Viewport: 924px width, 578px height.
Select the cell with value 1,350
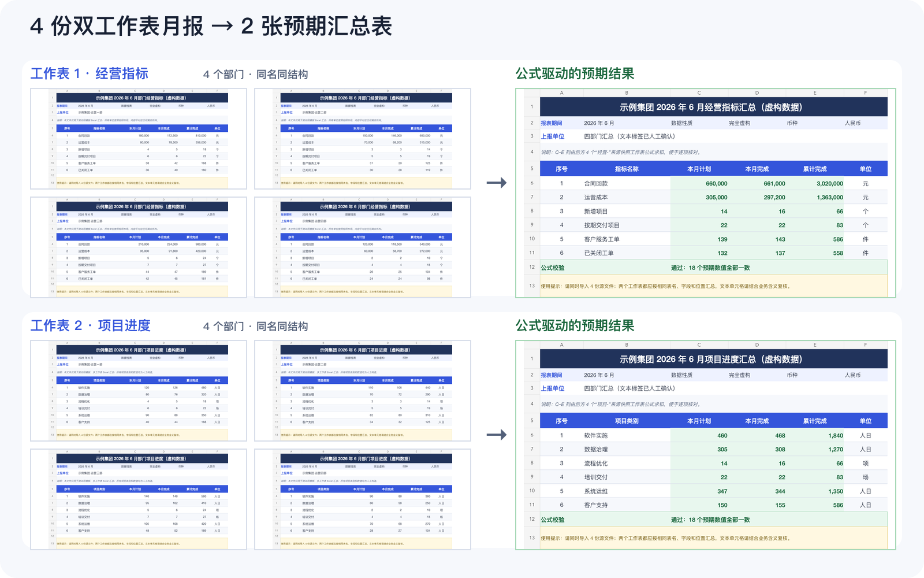815,491
